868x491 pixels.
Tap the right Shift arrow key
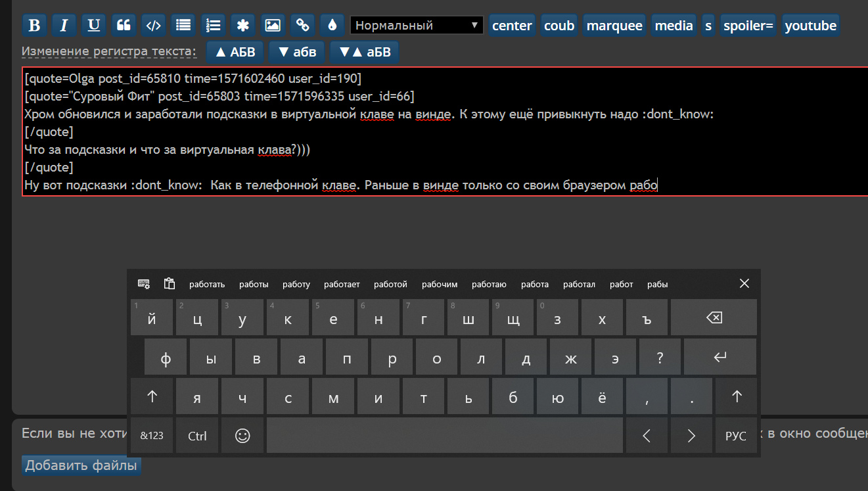tap(737, 396)
